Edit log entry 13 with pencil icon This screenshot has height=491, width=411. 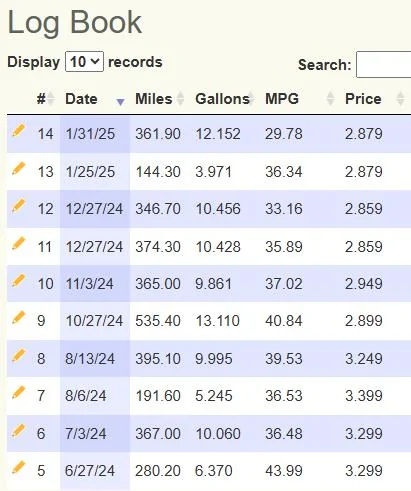point(19,168)
